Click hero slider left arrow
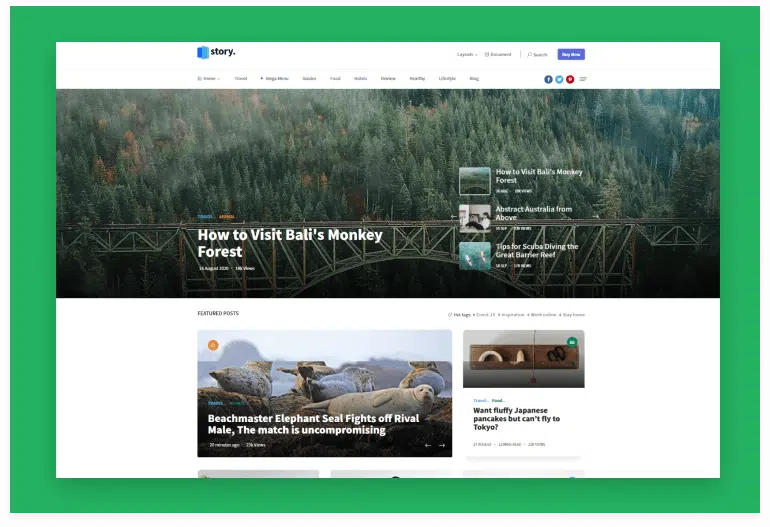This screenshot has height=527, width=770. pyautogui.click(x=454, y=216)
